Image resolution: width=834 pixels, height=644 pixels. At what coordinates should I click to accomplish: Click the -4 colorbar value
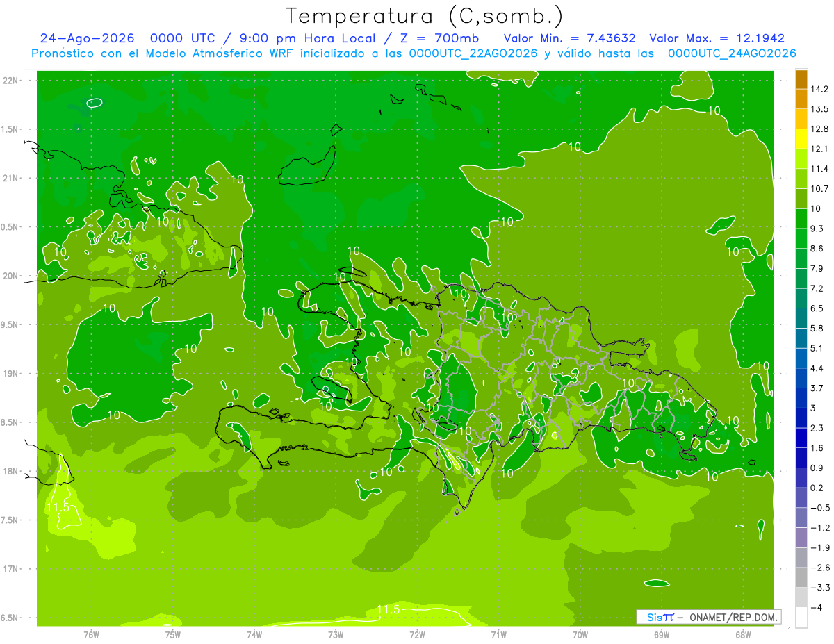point(816,607)
